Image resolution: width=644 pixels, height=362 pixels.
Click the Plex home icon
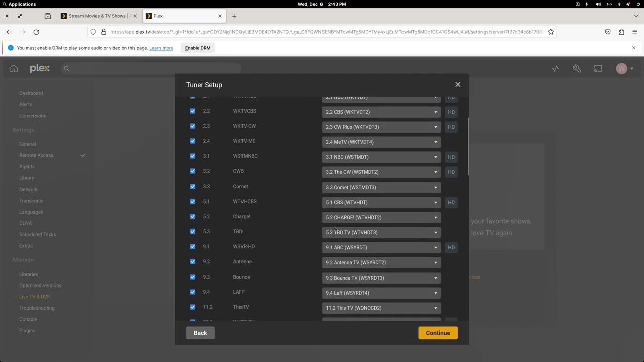14,69
